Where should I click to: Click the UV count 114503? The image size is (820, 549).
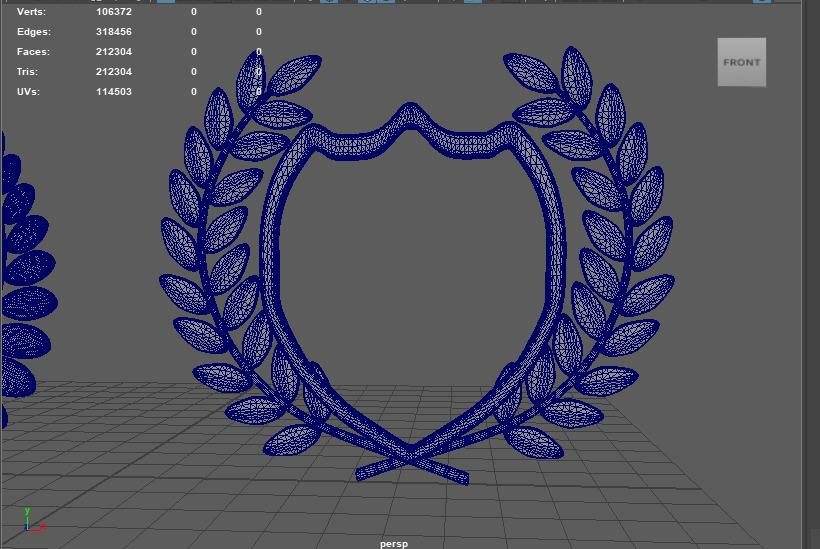[113, 92]
